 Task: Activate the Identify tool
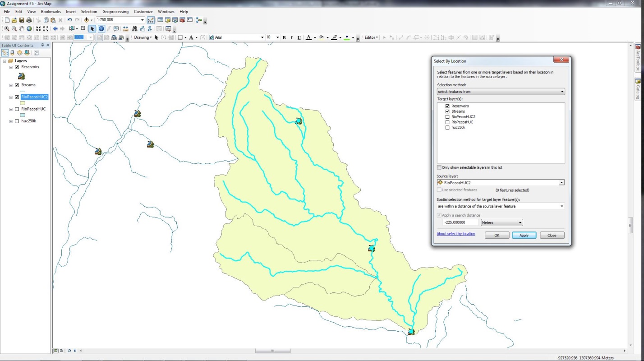(x=101, y=28)
